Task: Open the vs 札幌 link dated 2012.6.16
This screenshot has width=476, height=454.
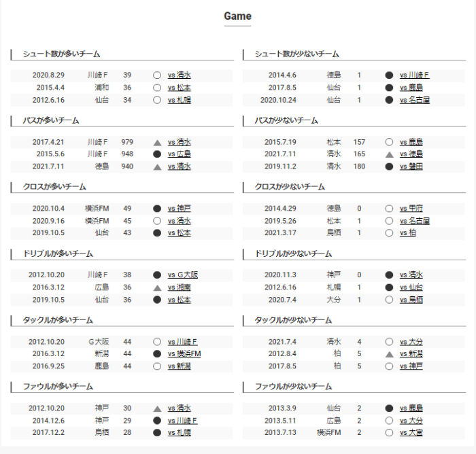Action: coord(180,100)
